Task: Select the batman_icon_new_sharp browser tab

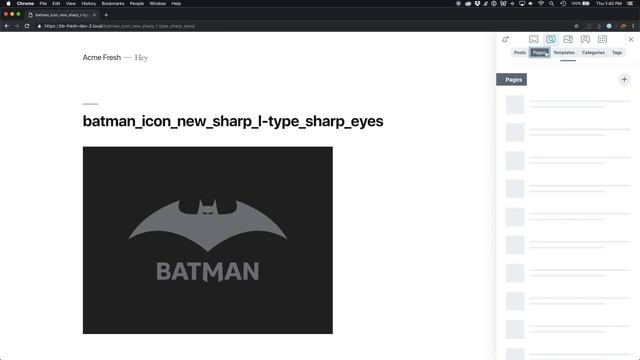Action: (61, 15)
